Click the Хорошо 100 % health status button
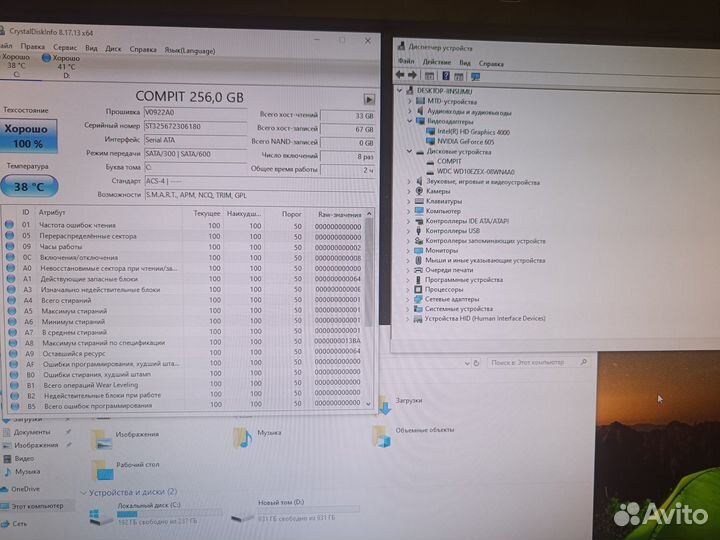The image size is (720, 540). coord(28,136)
